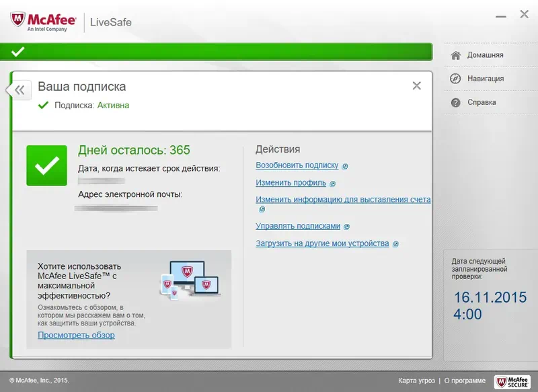Select Навигация menu item

486,79
